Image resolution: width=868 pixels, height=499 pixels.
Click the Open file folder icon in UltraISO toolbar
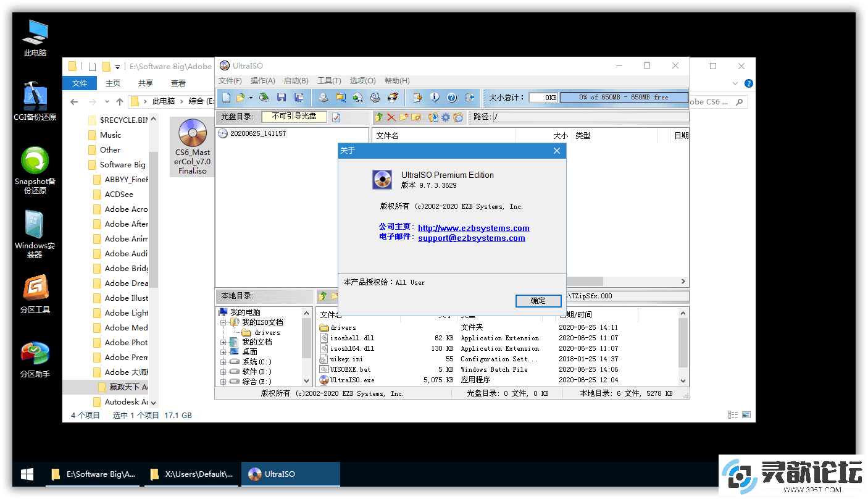click(x=240, y=98)
